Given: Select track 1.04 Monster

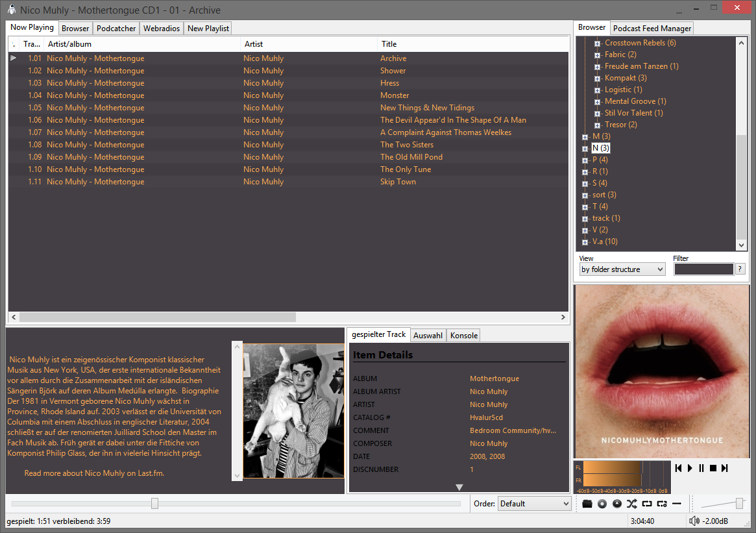Looking at the screenshot, I should (x=288, y=95).
